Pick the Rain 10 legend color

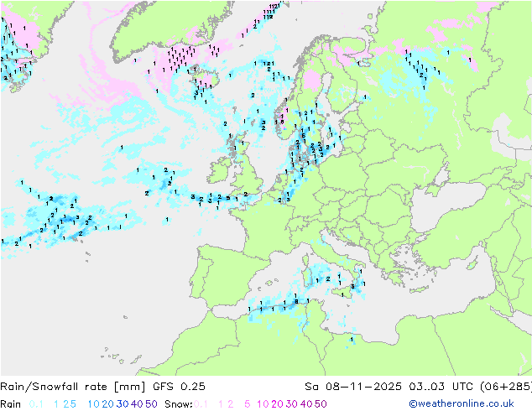94,404
